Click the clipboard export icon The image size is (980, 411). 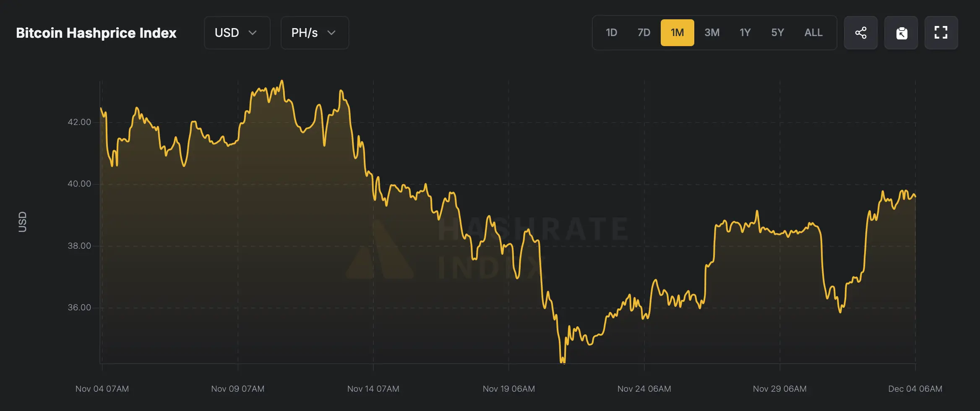pyautogui.click(x=901, y=33)
